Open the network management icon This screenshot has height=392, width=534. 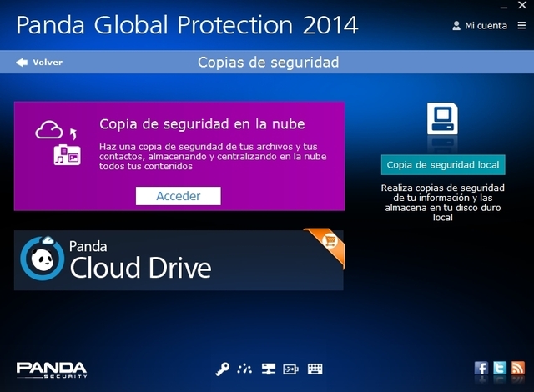[x=269, y=369]
